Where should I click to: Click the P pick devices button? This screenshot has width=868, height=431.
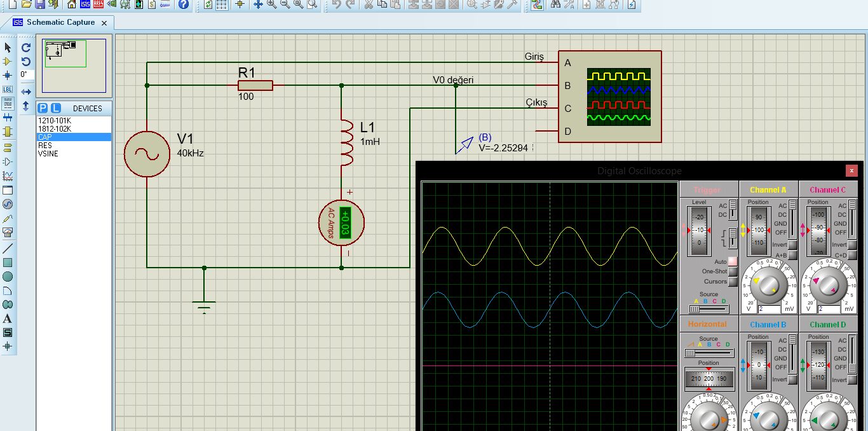[x=43, y=108]
